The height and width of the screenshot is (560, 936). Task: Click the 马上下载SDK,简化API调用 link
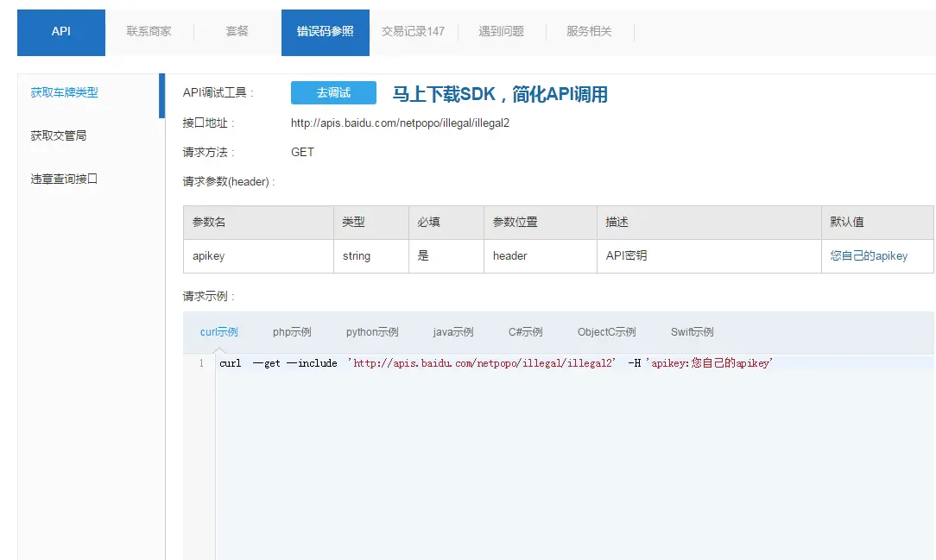tap(500, 94)
